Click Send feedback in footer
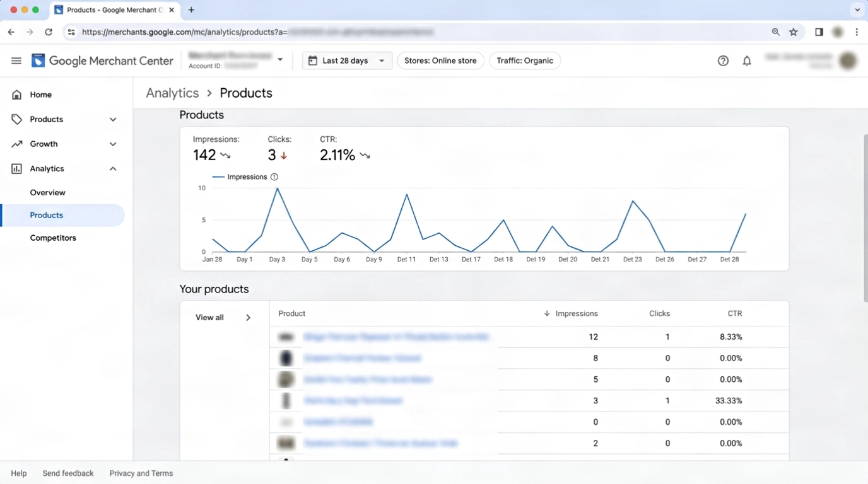This screenshot has width=868, height=484. (68, 473)
